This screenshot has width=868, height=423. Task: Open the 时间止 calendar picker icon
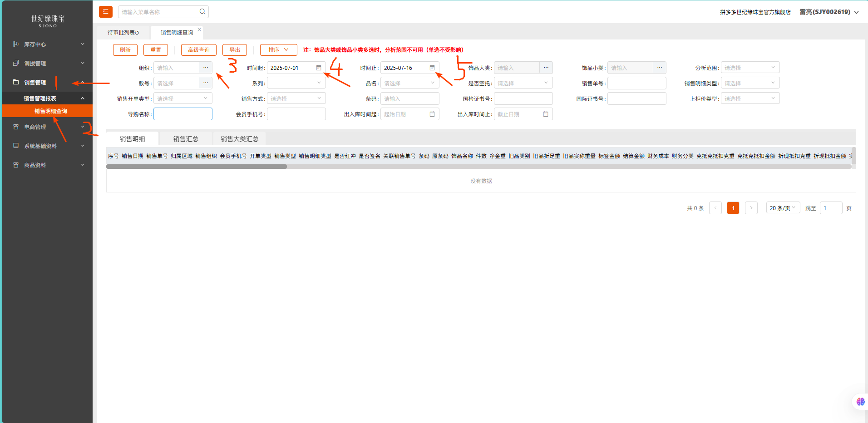(432, 68)
